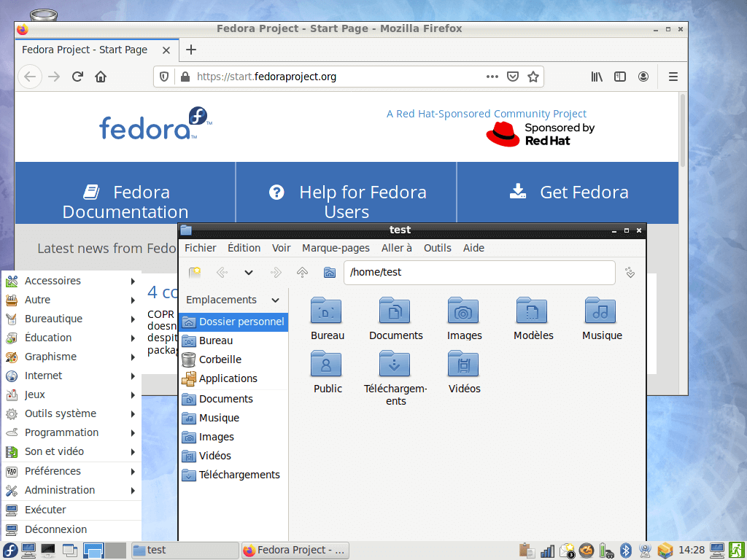Go to parent folder with up arrow
The image size is (747, 560).
point(303,273)
